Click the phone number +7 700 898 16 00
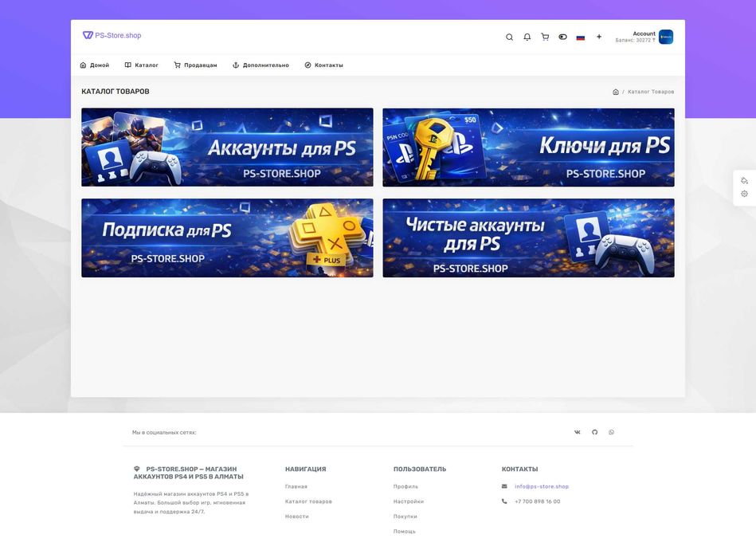Image resolution: width=756 pixels, height=558 pixels. click(x=537, y=501)
